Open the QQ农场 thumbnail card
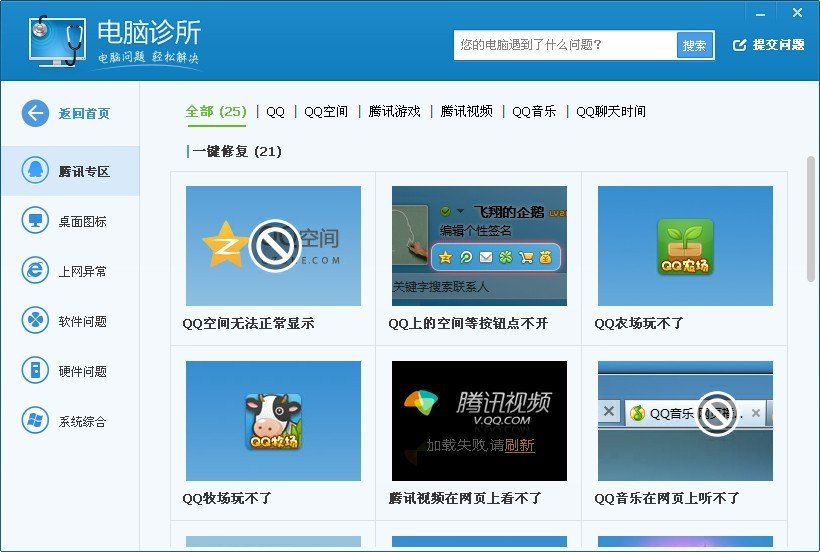The width and height of the screenshot is (820, 552). (685, 246)
